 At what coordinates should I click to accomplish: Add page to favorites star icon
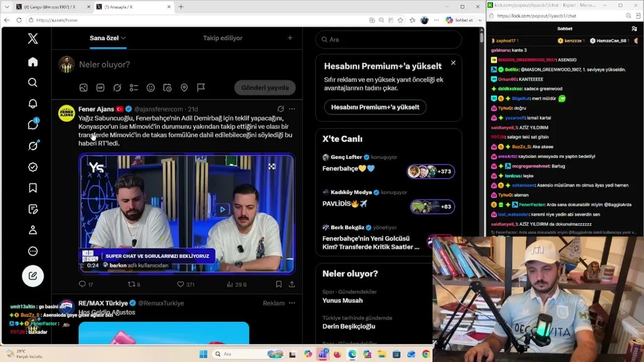click(400, 20)
